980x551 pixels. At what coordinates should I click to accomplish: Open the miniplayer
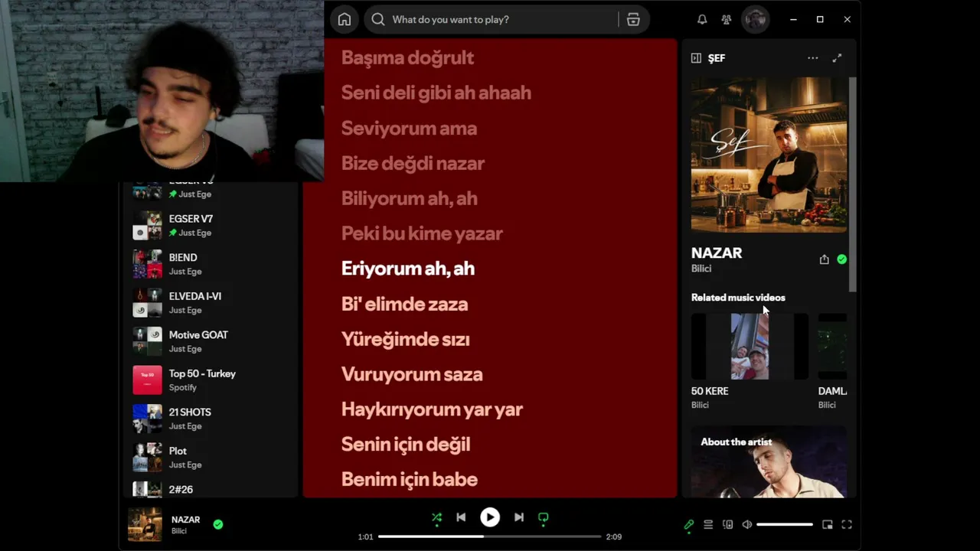pyautogui.click(x=828, y=525)
